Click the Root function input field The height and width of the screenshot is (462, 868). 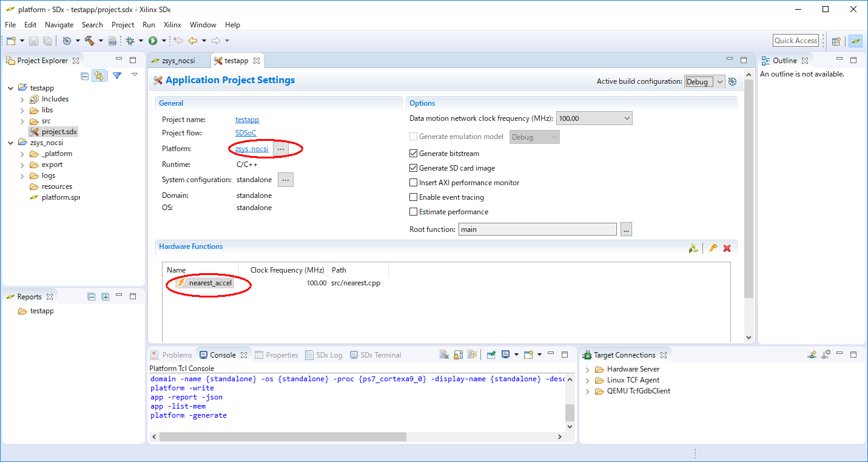[x=537, y=229]
